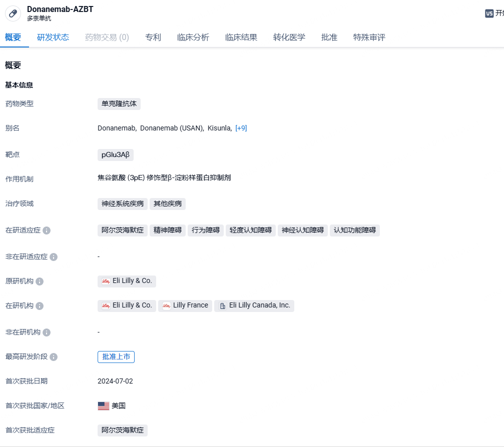Click the 精神障碍 indication tag
This screenshot has width=504, height=447.
pyautogui.click(x=168, y=230)
